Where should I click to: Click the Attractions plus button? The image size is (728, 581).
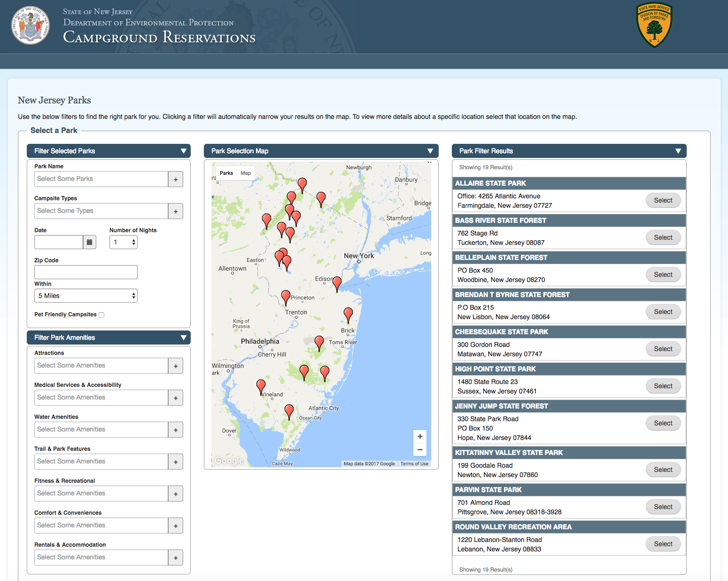tap(176, 366)
